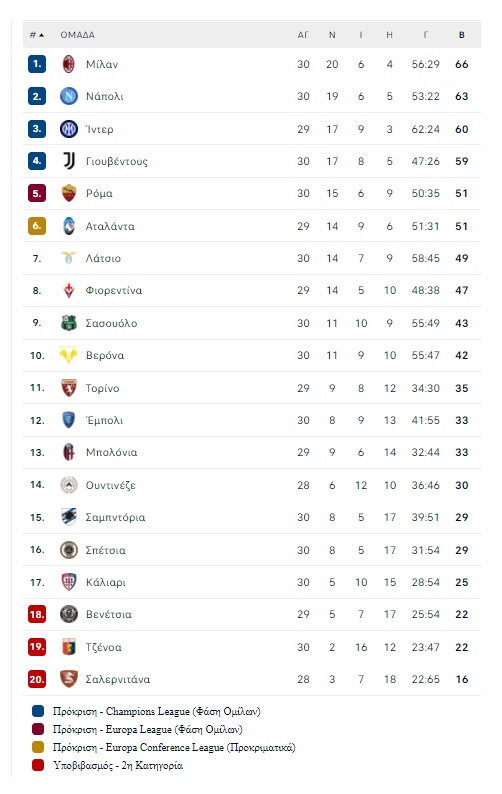The height and width of the screenshot is (794, 502).
Task: Sort table by the # rank column
Action: [36, 35]
